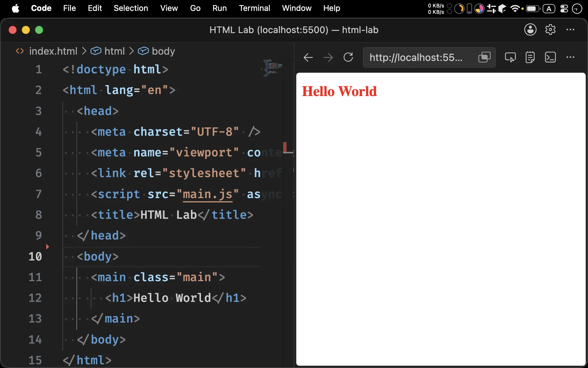This screenshot has height=368, width=588.
Task: Open the accounts profile icon in title bar
Action: [530, 30]
